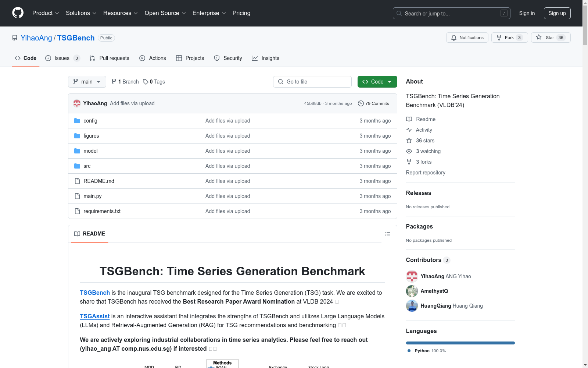Open the README outline list icon
The width and height of the screenshot is (588, 368).
pos(387,234)
